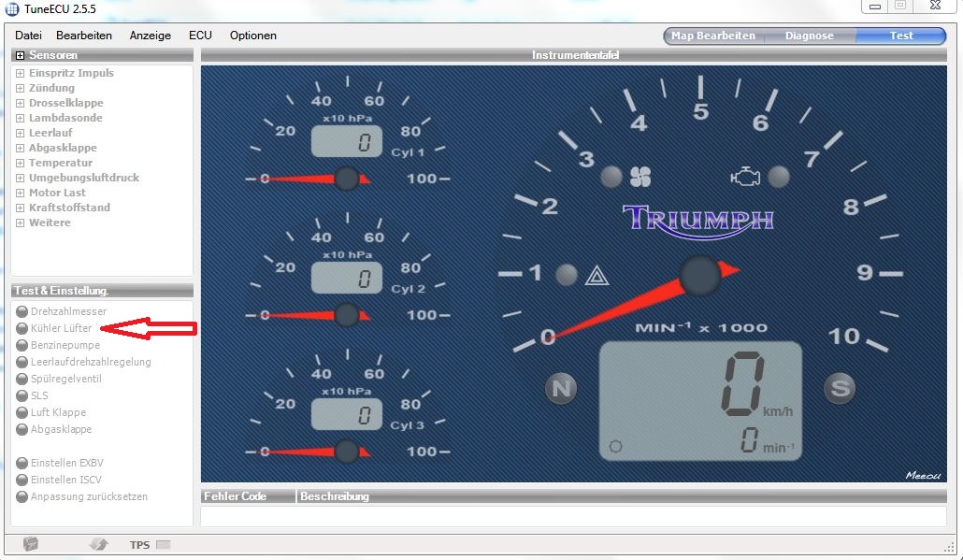Expand the Abgasklappe sensor tree node
Image resolution: width=963 pixels, height=560 pixels.
pos(20,148)
